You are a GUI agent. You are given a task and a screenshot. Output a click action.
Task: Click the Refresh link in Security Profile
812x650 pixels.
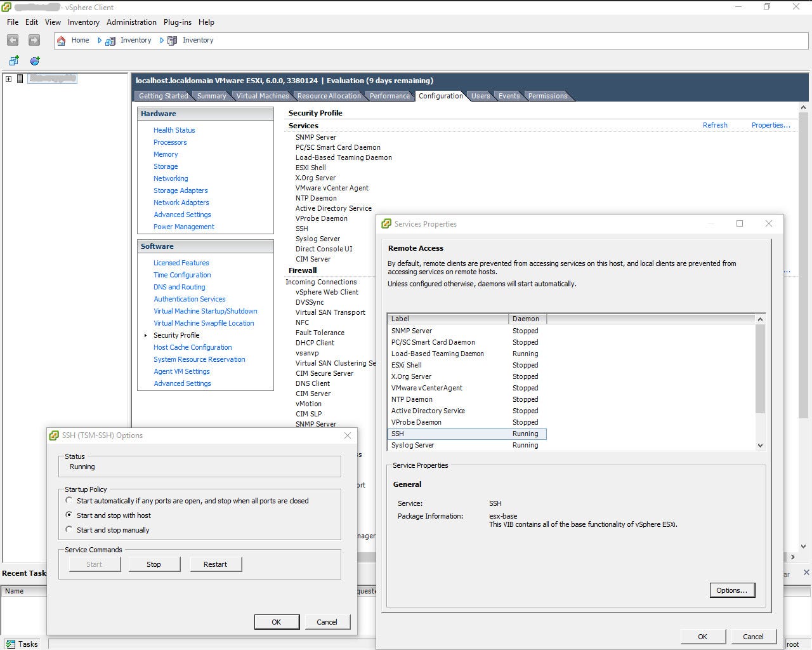pos(715,125)
